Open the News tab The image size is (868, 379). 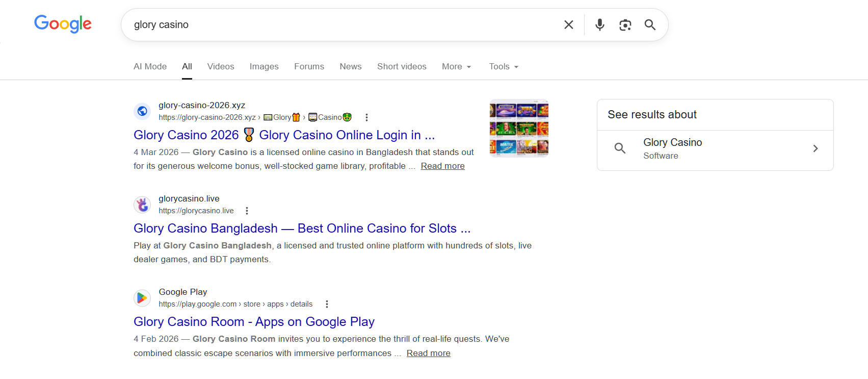351,66
